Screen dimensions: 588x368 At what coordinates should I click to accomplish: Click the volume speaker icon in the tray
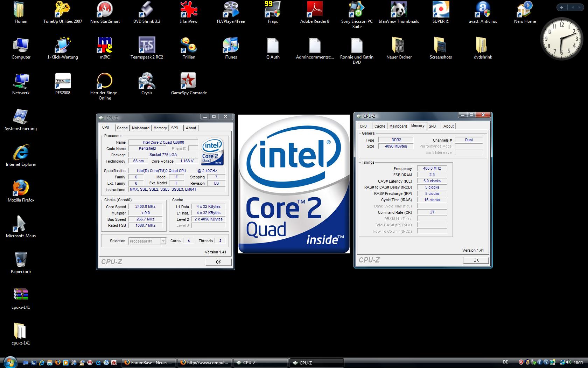[x=568, y=363]
